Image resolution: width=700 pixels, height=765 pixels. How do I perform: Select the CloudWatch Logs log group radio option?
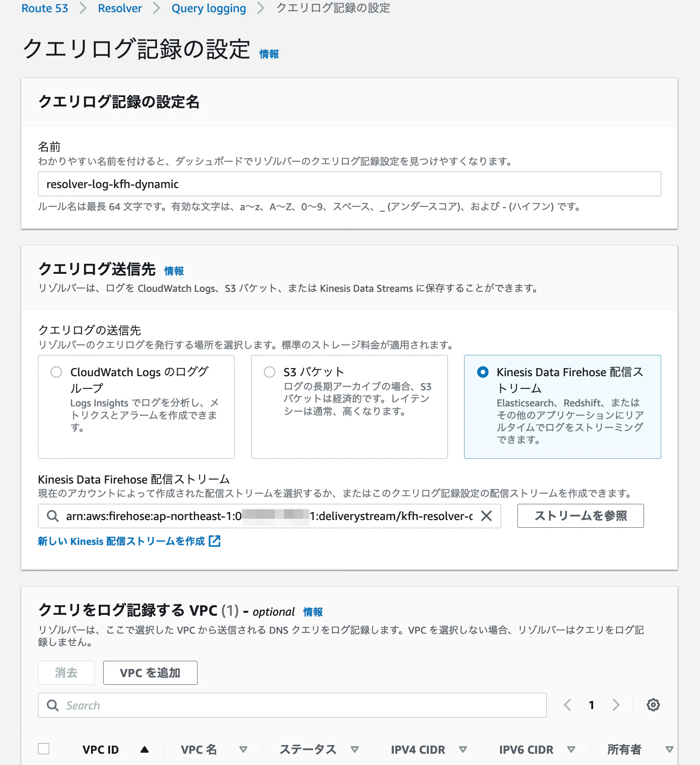pos(56,372)
